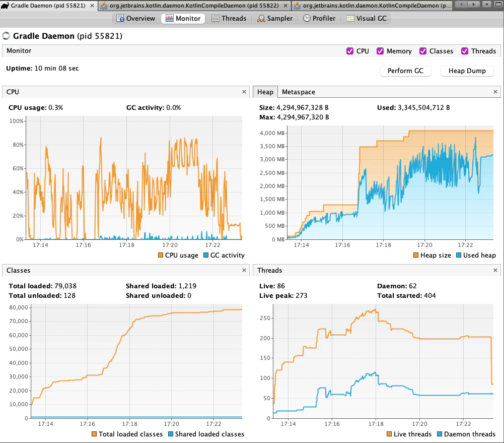Close the Gradle Daemon (pid 55821) tab
Viewport: 504px width, 443px height.
[92, 6]
